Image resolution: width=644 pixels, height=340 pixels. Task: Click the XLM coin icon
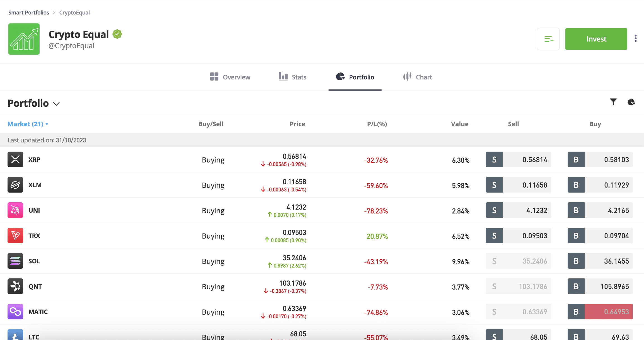(15, 185)
